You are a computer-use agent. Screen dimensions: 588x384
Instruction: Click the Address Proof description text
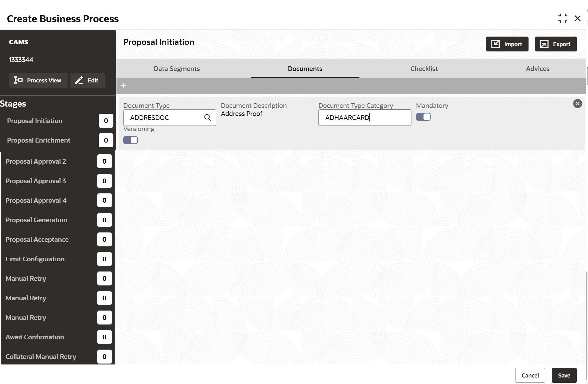click(242, 114)
